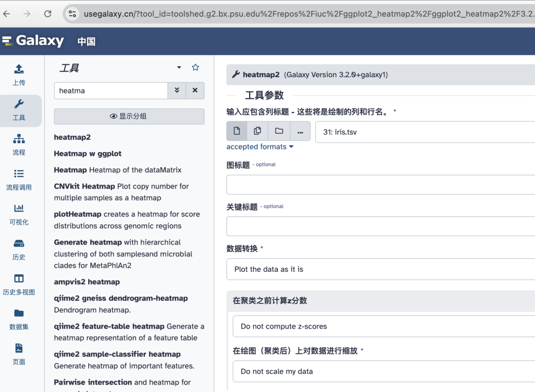Image resolution: width=535 pixels, height=392 pixels.
Task: Open CNVkit Heatmap tool
Action: tap(121, 192)
